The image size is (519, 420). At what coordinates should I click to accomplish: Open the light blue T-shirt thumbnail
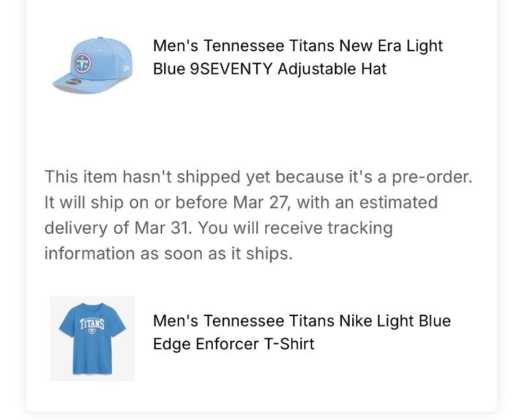point(92,338)
